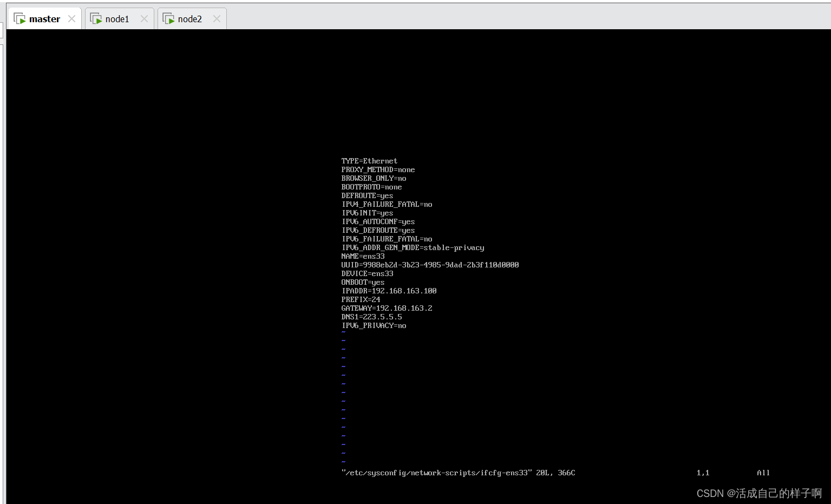Click the node1 tab VM running icon
The width and height of the screenshot is (831, 504).
[96, 19]
